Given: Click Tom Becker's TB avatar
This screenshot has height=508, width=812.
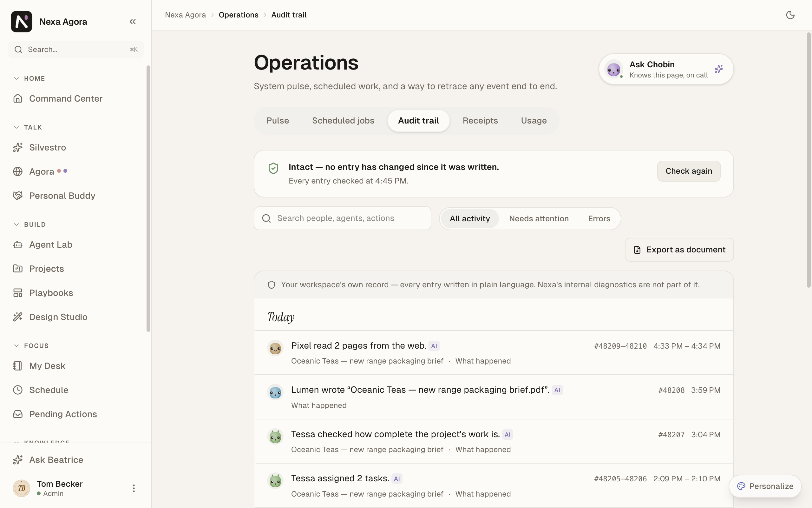Looking at the screenshot, I should coord(22,488).
